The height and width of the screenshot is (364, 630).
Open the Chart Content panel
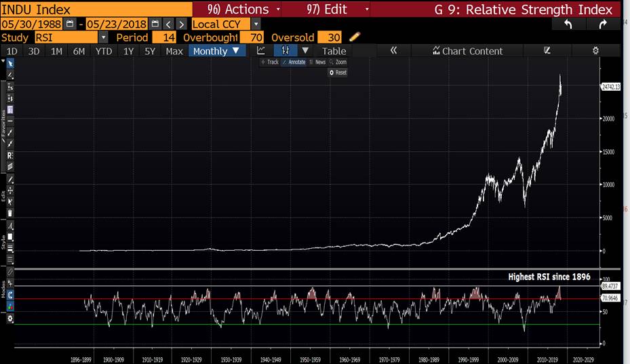coord(467,51)
